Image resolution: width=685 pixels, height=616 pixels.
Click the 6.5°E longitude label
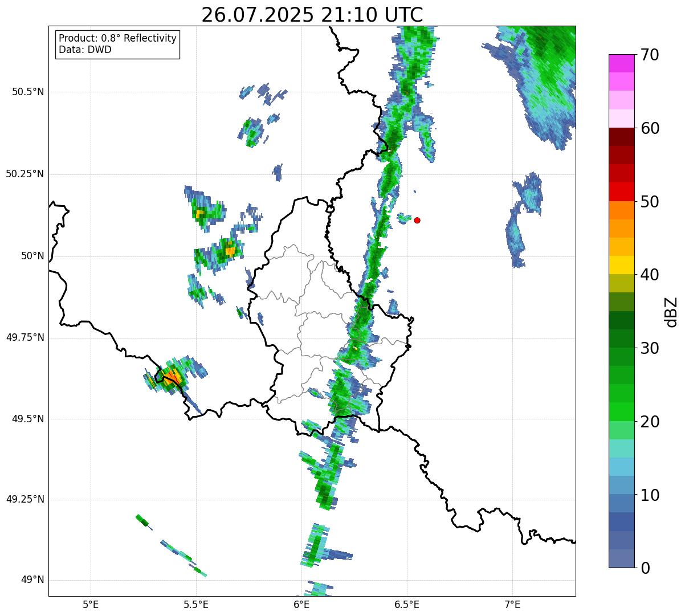[407, 604]
